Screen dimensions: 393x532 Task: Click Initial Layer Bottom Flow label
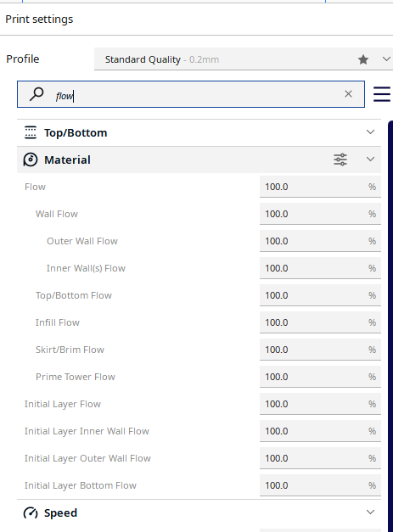81,485
